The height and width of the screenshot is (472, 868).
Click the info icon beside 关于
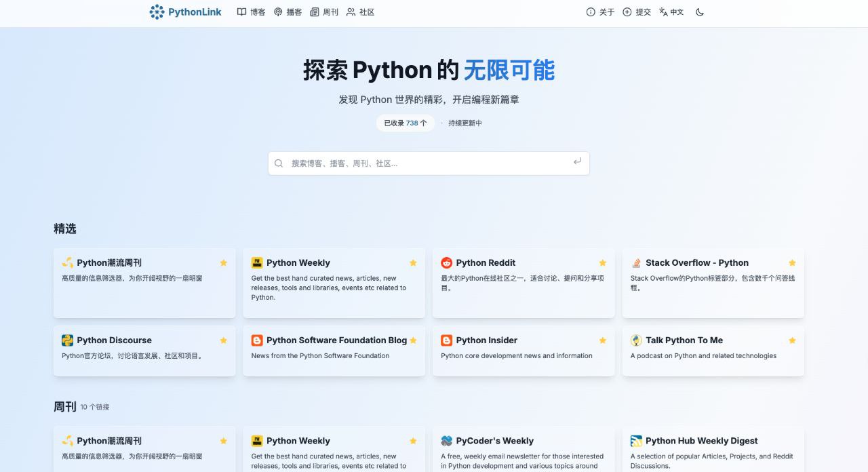click(x=591, y=12)
